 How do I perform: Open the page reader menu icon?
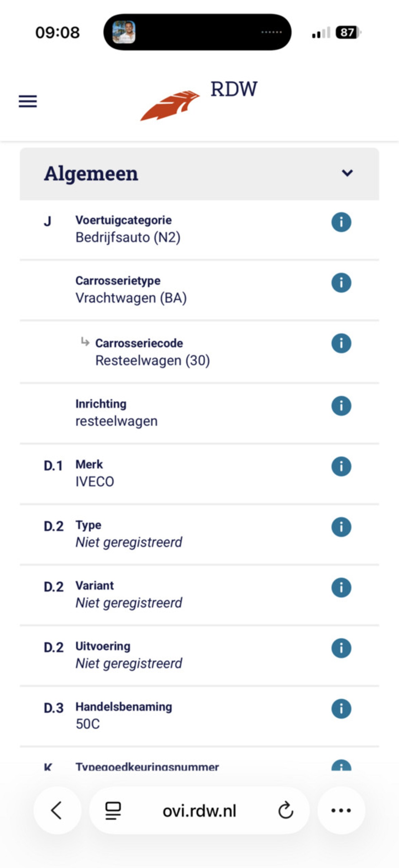[113, 810]
